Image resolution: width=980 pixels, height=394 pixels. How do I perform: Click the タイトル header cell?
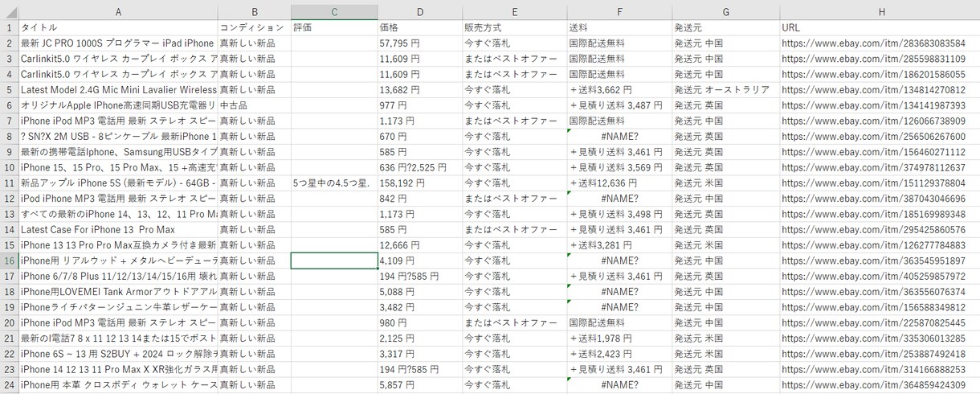[x=118, y=27]
